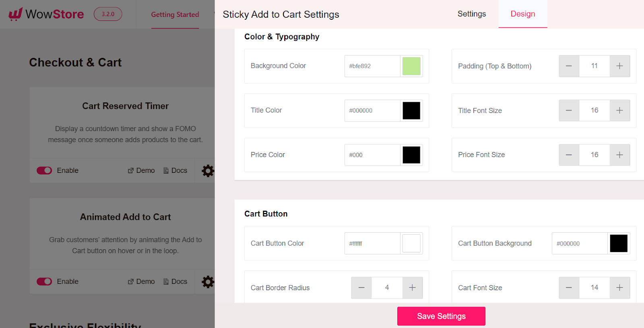Decrease Title Font Size
The image size is (644, 328).
pyautogui.click(x=569, y=111)
